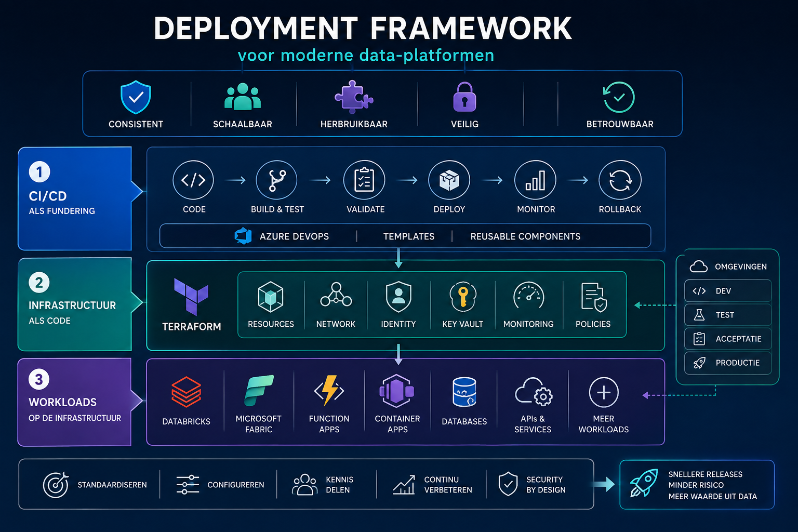Click the Deploy package box icon

(449, 180)
